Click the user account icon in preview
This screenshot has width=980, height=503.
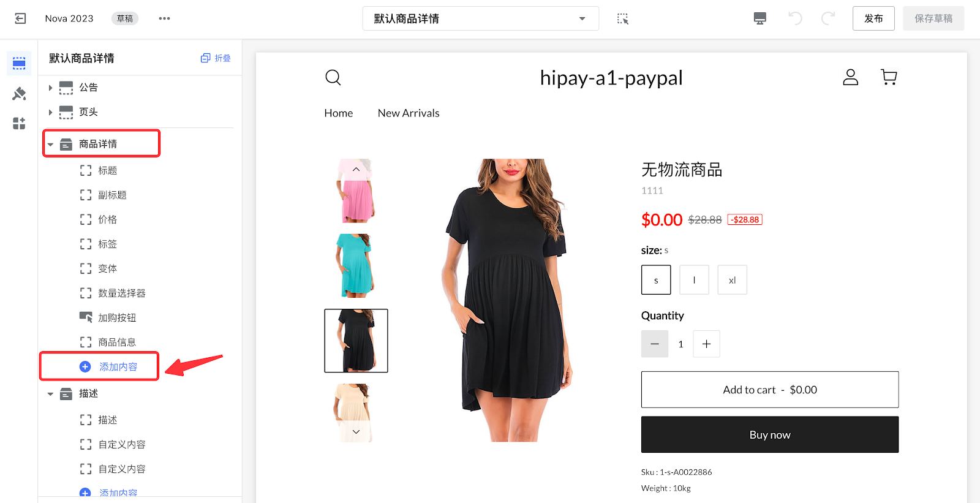pos(850,77)
